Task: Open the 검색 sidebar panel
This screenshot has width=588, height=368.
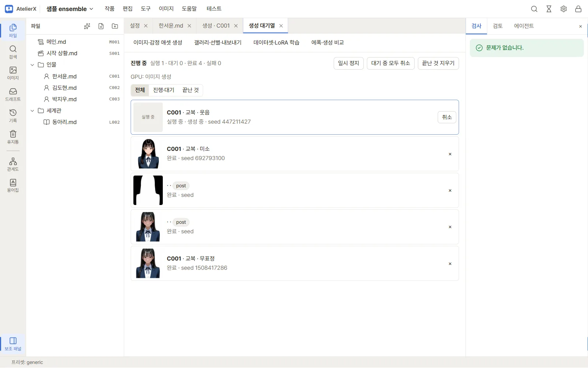Action: pos(13,52)
